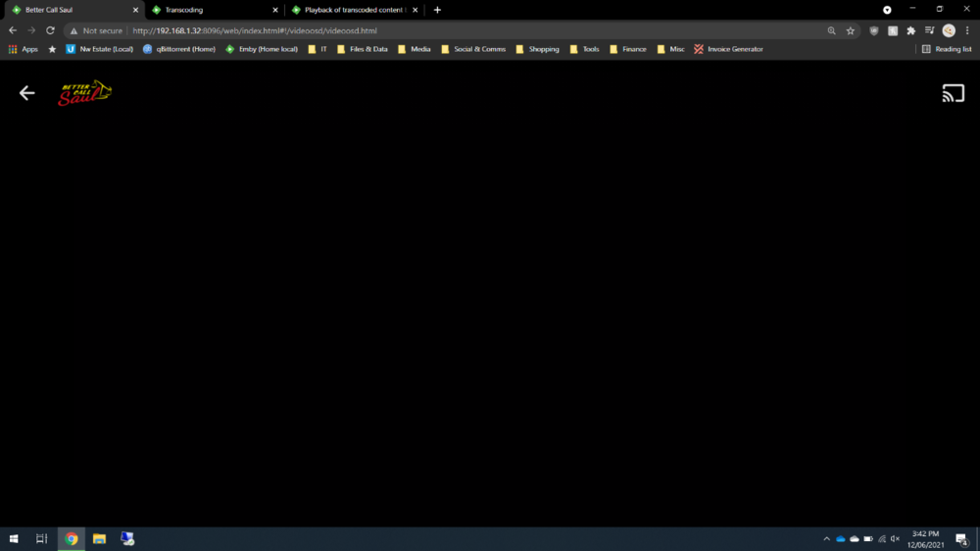Open a new browser tab

[437, 10]
